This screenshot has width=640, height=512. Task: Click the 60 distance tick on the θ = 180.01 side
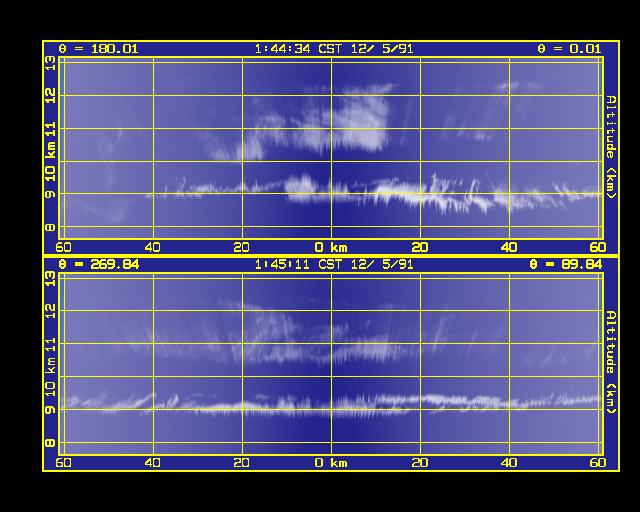63,247
